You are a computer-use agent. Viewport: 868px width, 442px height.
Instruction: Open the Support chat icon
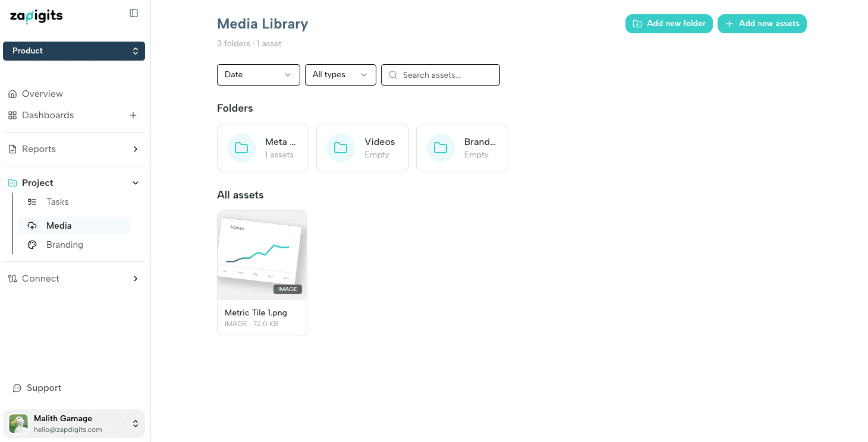(17, 387)
